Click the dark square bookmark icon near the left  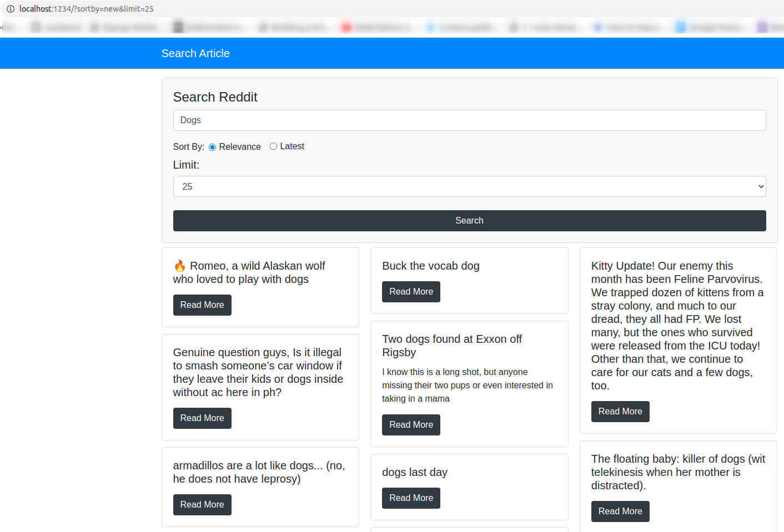[178, 26]
